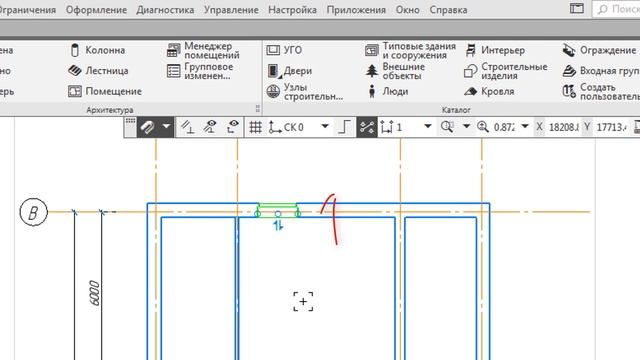This screenshot has width=640, height=360.
Task: Toggle constraint display eye icon
Action: (x=210, y=127)
